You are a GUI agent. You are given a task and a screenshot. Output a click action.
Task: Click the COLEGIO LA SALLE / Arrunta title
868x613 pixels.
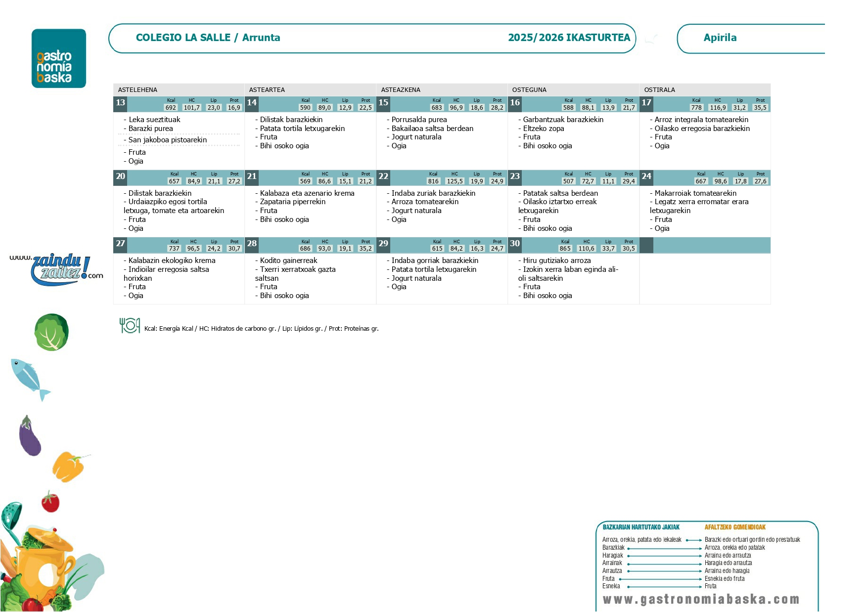[208, 38]
